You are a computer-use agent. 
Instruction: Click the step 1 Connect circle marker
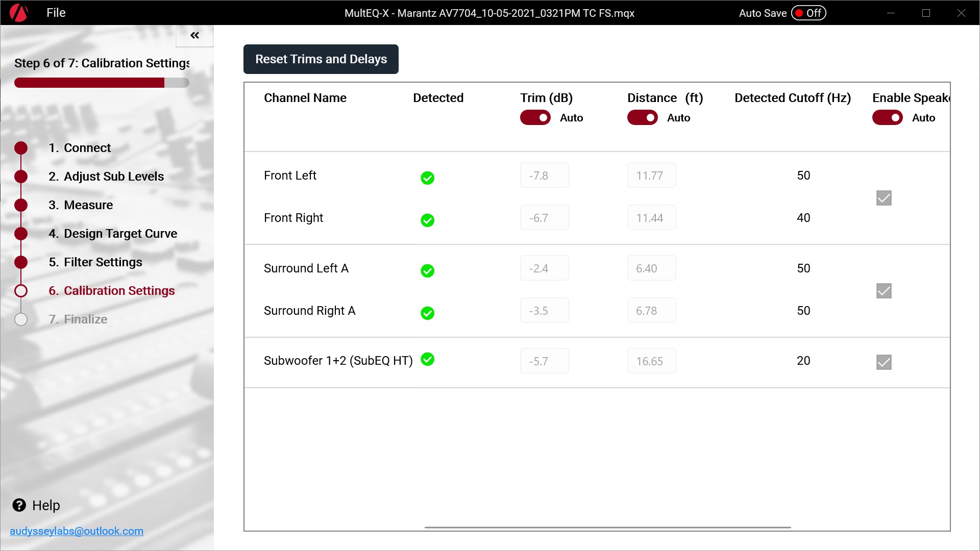(x=21, y=148)
